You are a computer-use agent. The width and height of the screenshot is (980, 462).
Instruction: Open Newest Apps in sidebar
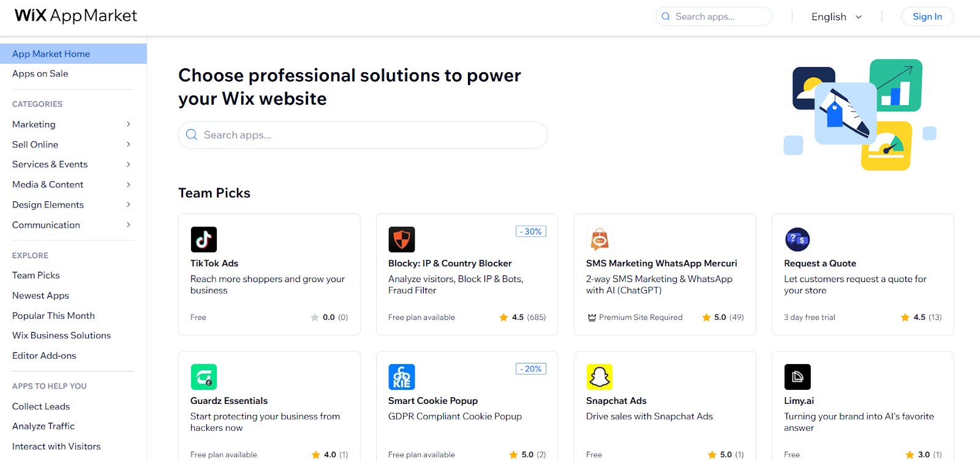pyautogui.click(x=40, y=296)
